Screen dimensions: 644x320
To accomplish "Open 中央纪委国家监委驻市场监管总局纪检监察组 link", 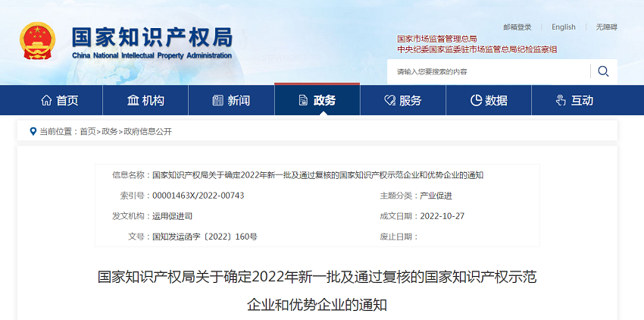I will 477,50.
